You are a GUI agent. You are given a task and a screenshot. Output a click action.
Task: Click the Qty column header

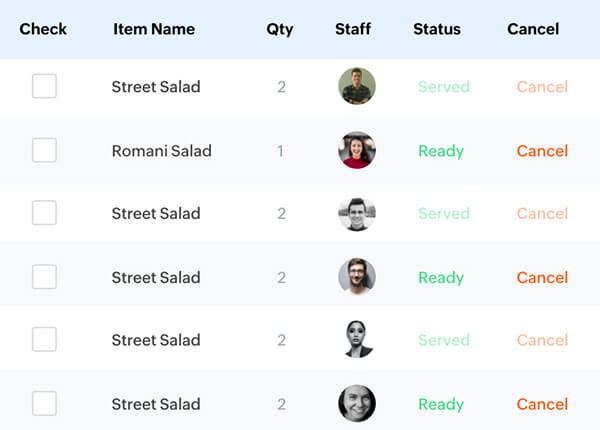[280, 29]
